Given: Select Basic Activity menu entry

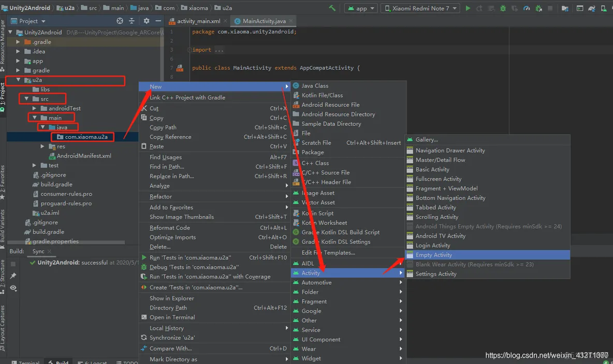Looking at the screenshot, I should point(488,169).
